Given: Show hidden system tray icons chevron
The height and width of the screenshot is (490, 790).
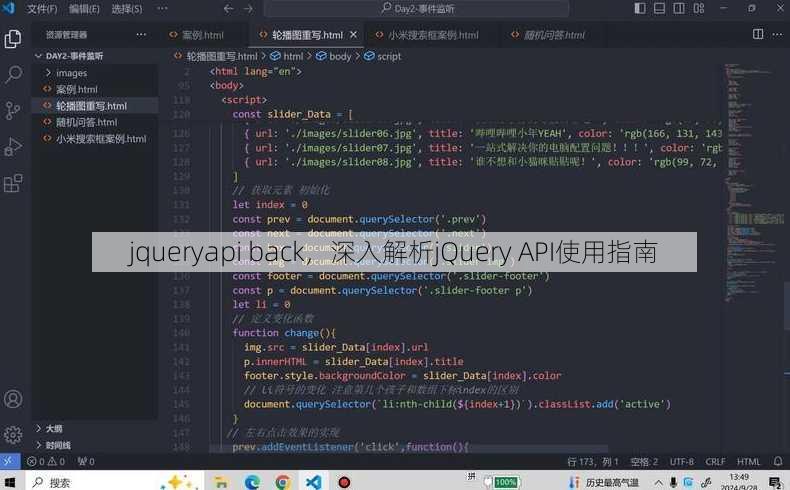Looking at the screenshot, I should (658, 483).
